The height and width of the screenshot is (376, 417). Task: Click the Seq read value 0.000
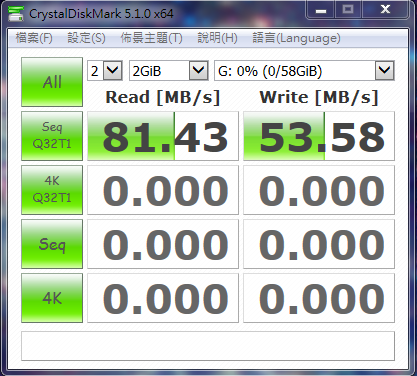point(163,244)
